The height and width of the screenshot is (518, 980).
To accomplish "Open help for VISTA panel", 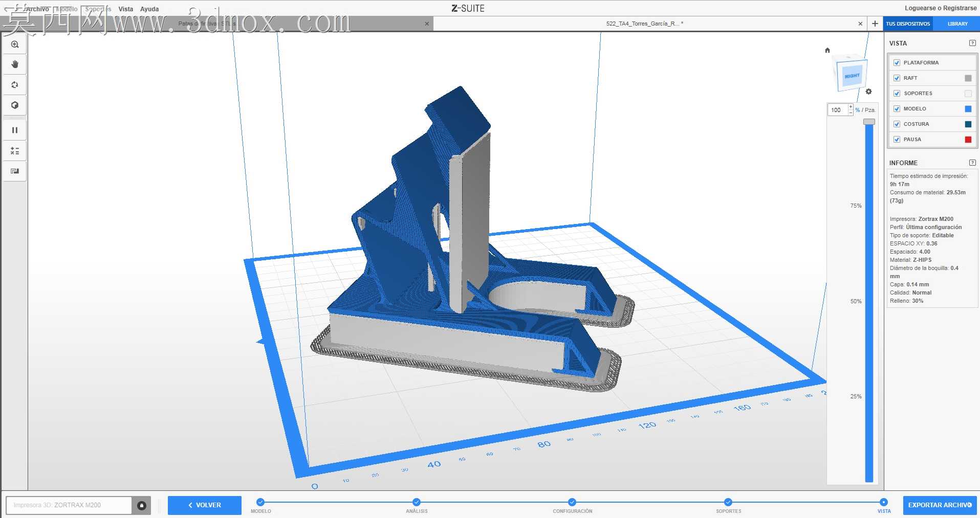I will pyautogui.click(x=972, y=43).
